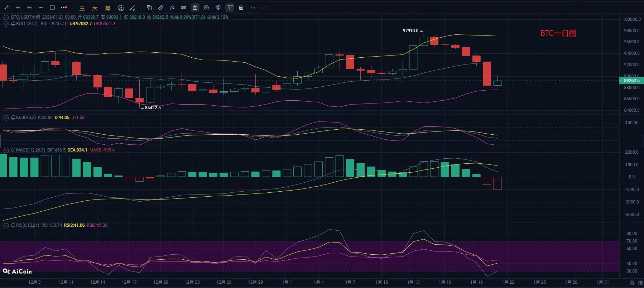Image resolution: width=644 pixels, height=288 pixels.
Task: Click the line-with-gear drawing settings icon
Action: (133, 8)
